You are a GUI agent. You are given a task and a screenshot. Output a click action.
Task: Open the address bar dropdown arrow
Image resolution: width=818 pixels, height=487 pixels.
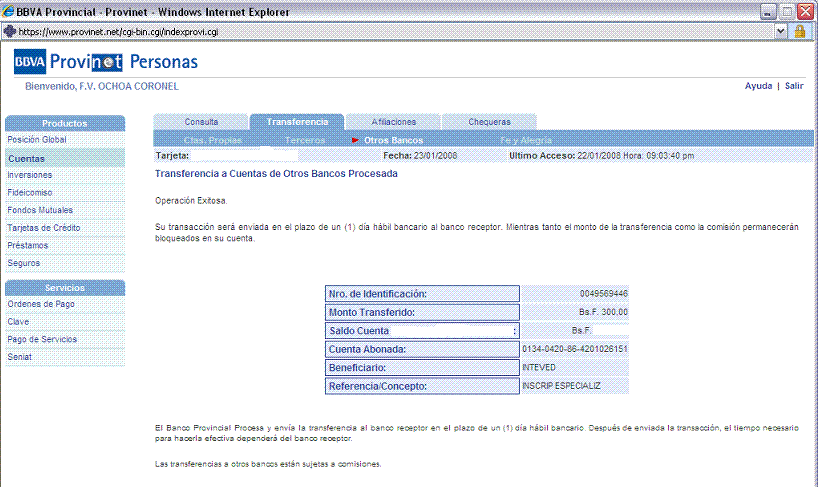coord(780,31)
